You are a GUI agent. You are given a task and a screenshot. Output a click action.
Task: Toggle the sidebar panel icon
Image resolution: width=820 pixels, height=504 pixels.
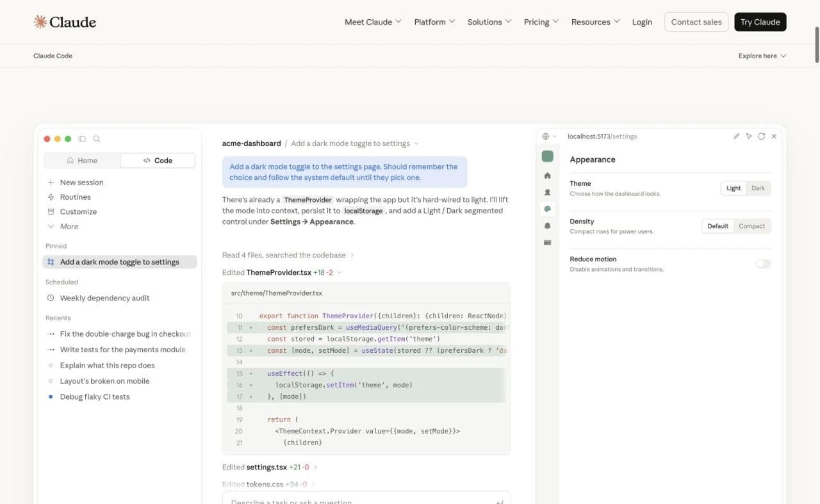[x=82, y=139]
